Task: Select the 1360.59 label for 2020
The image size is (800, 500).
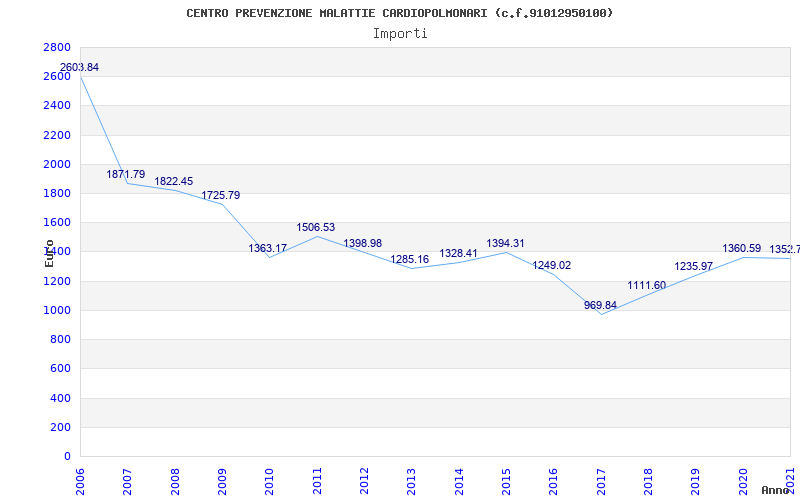Action: pos(742,249)
